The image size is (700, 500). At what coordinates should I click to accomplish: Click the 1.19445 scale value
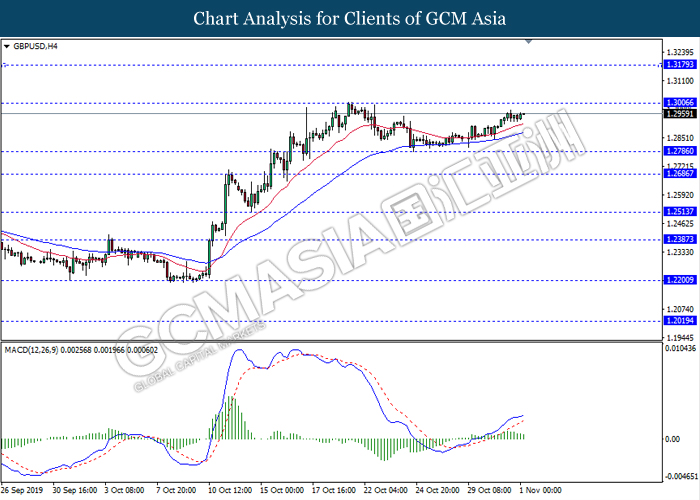[680, 338]
